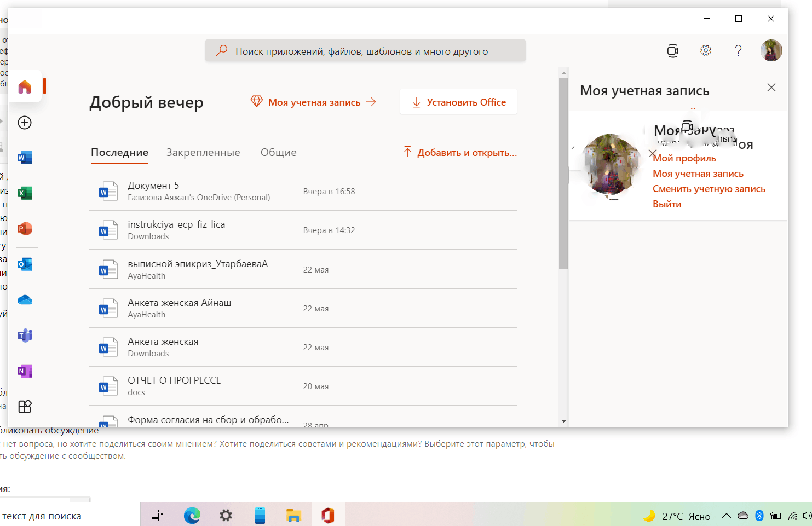The width and height of the screenshot is (812, 526).
Task: Click the Bluetooth tray icon
Action: pos(759,516)
